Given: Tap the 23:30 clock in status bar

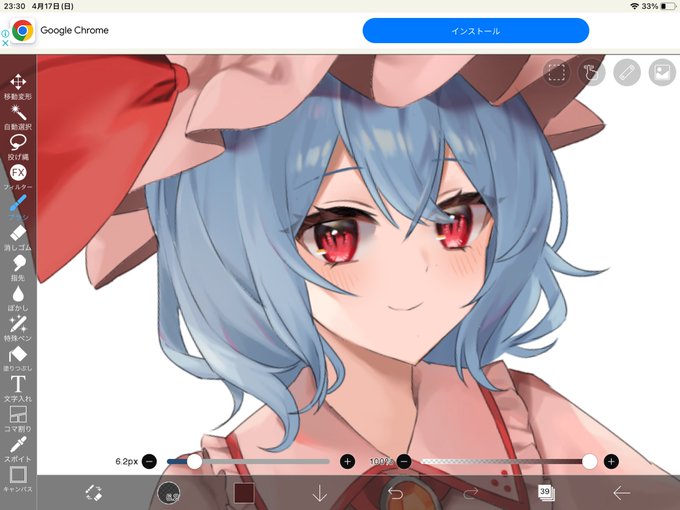Looking at the screenshot, I should pos(14,6).
